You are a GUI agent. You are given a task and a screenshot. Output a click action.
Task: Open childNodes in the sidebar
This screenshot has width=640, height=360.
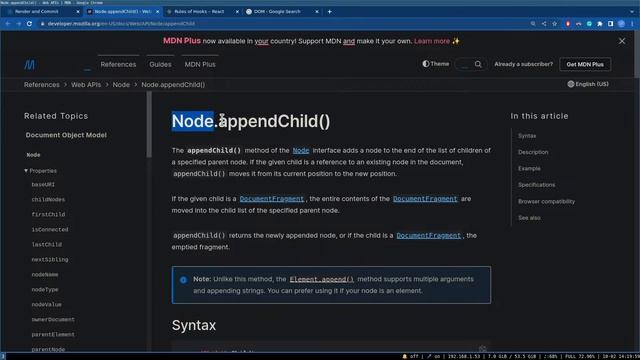click(x=48, y=200)
